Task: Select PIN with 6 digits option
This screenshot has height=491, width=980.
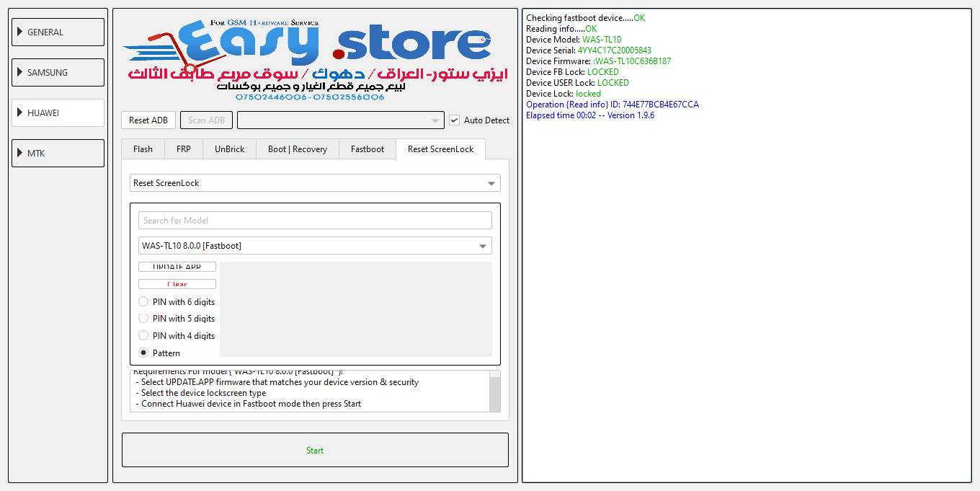Action: click(177, 302)
